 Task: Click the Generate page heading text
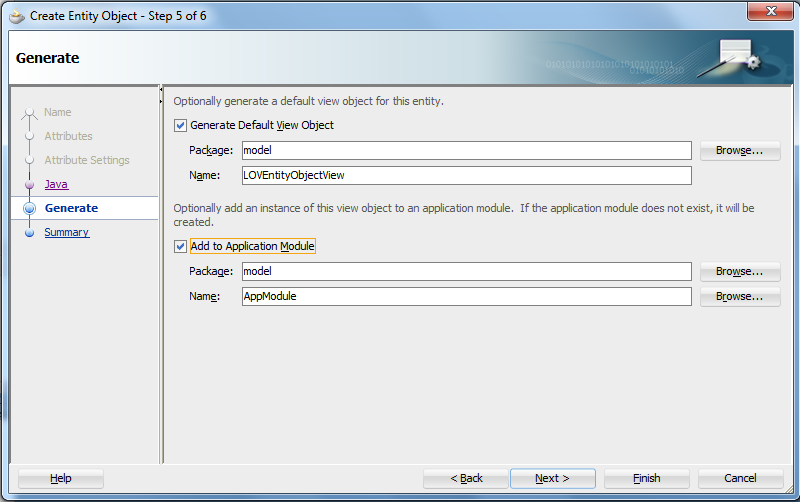pyautogui.click(x=47, y=58)
